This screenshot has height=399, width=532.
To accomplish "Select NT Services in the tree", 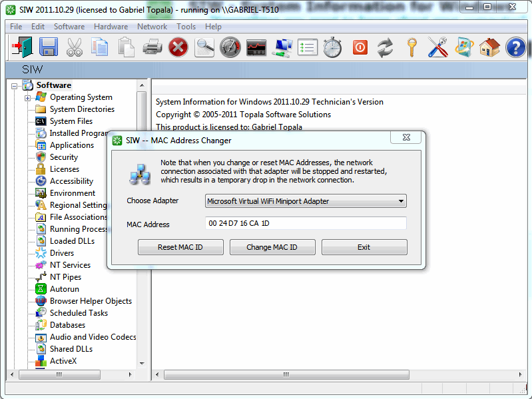I will pyautogui.click(x=70, y=265).
